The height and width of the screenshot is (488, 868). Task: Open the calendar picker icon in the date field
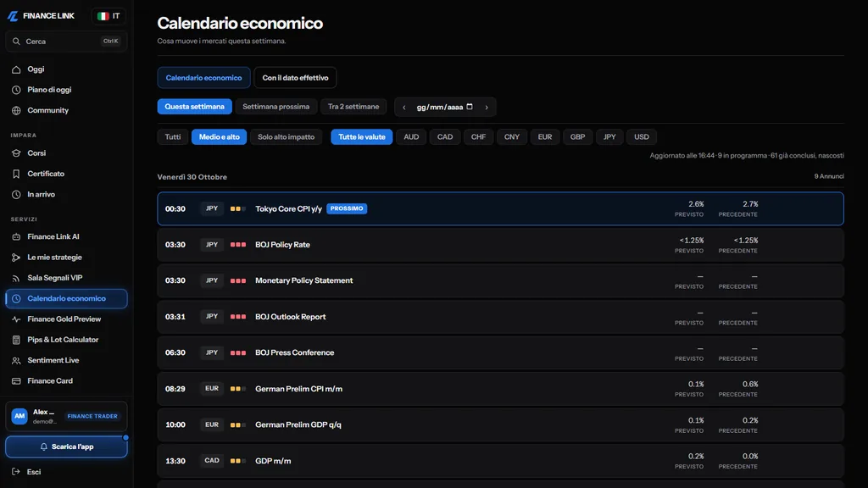point(470,107)
